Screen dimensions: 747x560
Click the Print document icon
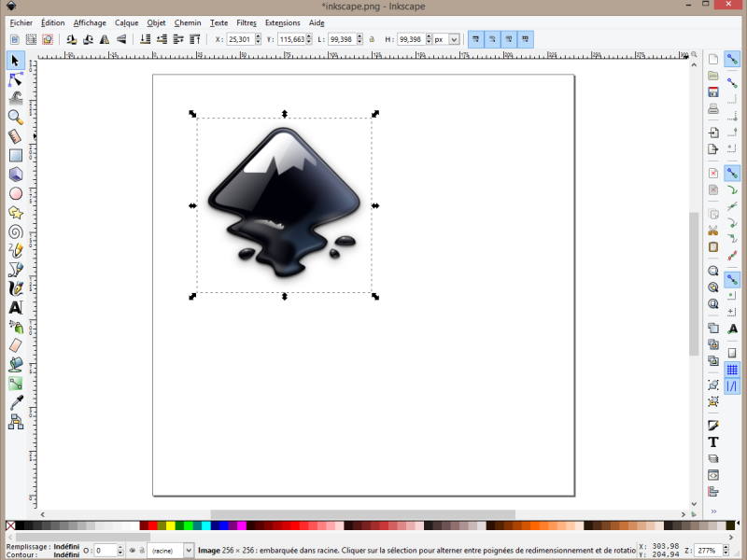click(x=713, y=108)
